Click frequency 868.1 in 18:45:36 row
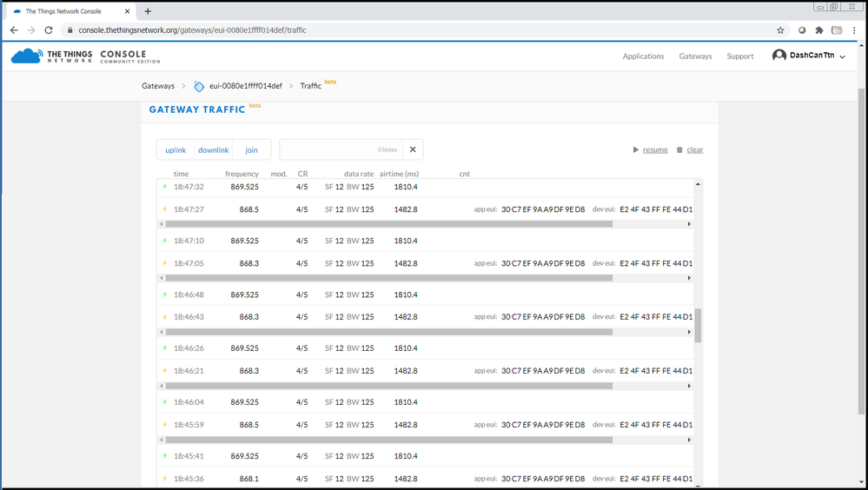868x490 pixels. [x=249, y=479]
